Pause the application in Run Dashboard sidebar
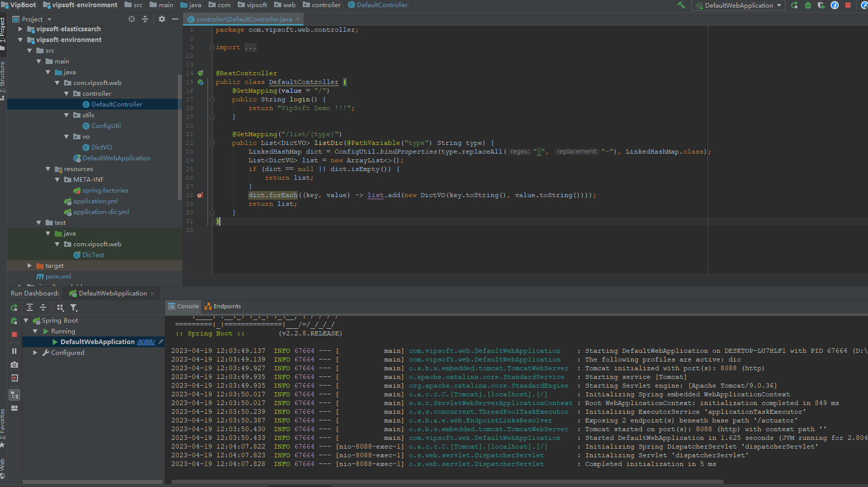Image resolution: width=868 pixels, height=487 pixels. pos(14,351)
